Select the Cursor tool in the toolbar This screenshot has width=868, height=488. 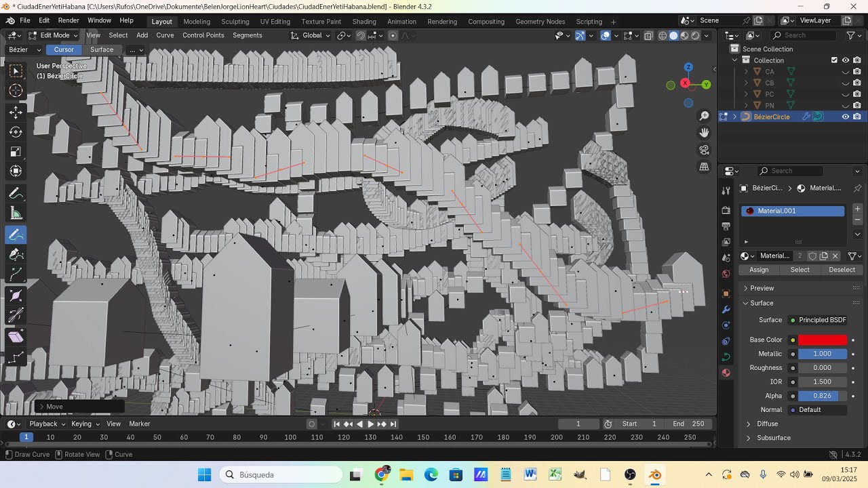tap(16, 91)
